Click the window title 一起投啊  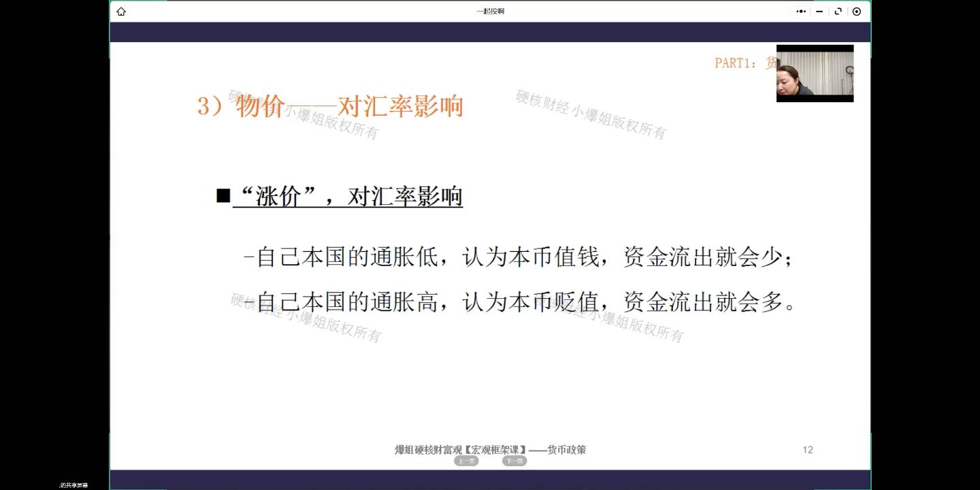(490, 12)
